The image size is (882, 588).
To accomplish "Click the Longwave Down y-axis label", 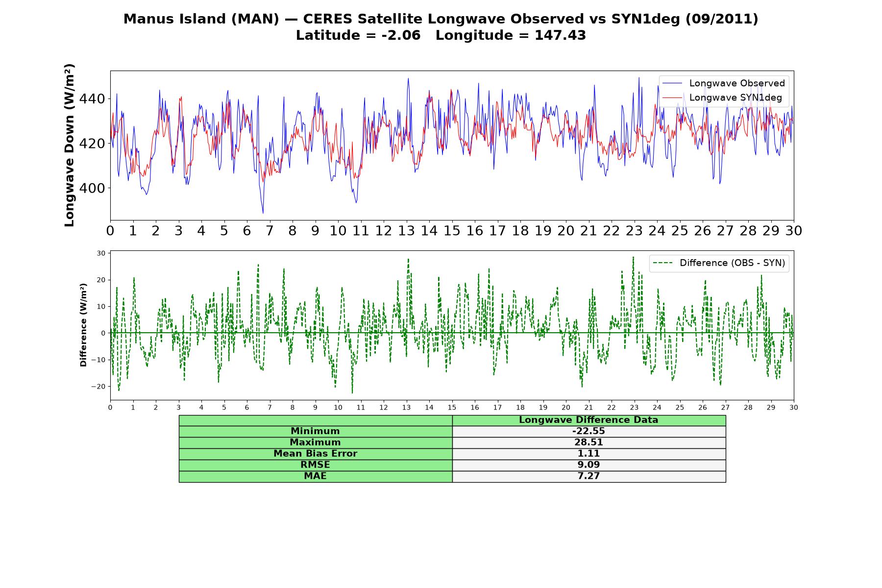I will [70, 145].
